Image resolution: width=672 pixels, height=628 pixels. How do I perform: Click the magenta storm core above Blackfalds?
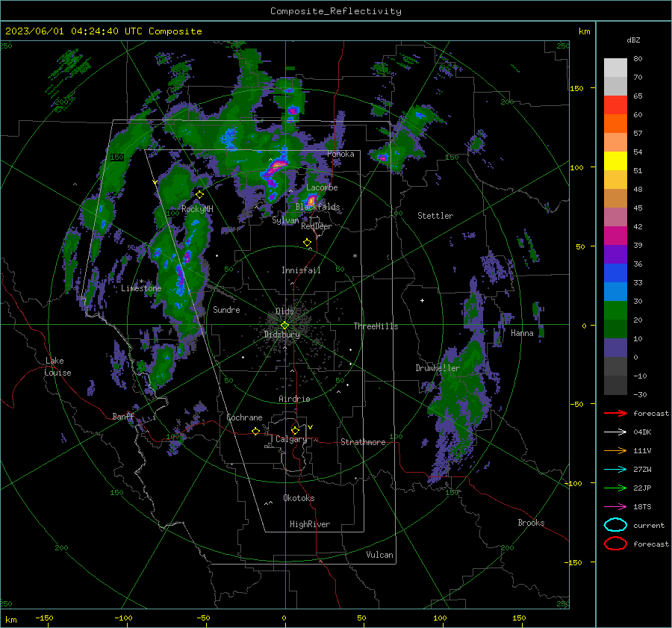point(311,199)
